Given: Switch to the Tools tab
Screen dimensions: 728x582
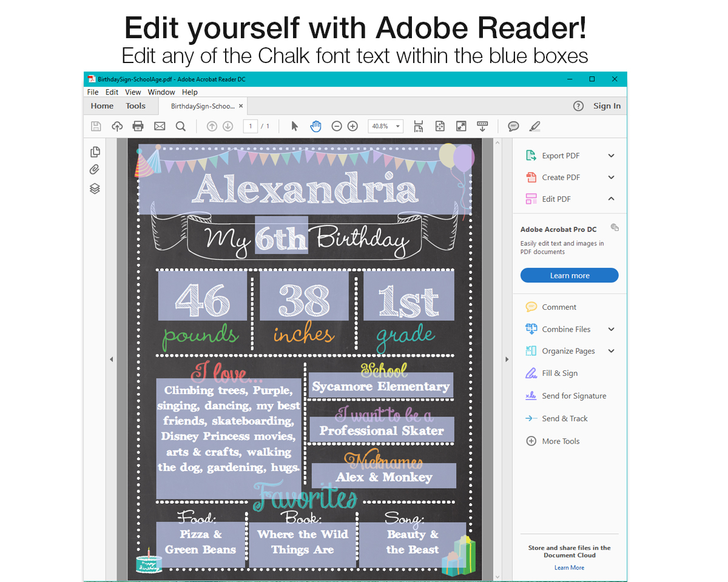Looking at the screenshot, I should 136,106.
